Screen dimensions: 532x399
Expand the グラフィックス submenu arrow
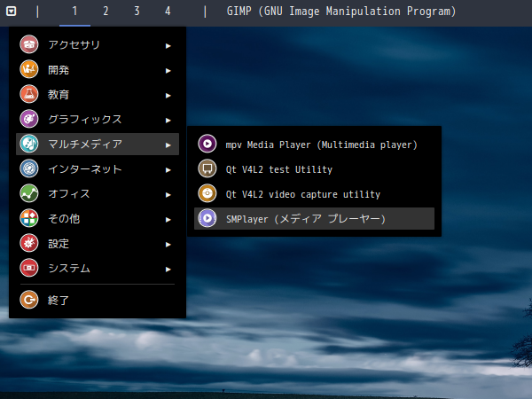coord(168,121)
